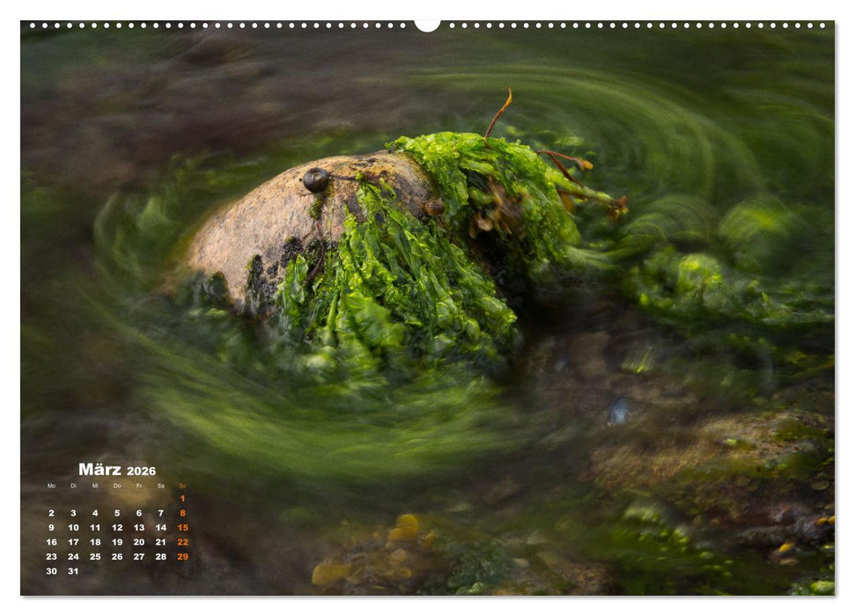
Task: Click the orange-highlighted date 8
Action: pyautogui.click(x=182, y=513)
